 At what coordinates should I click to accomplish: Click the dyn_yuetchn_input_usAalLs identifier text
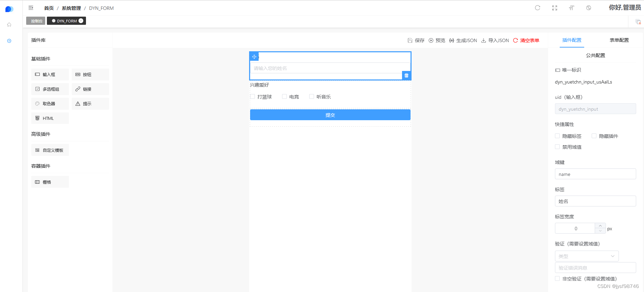(x=584, y=82)
